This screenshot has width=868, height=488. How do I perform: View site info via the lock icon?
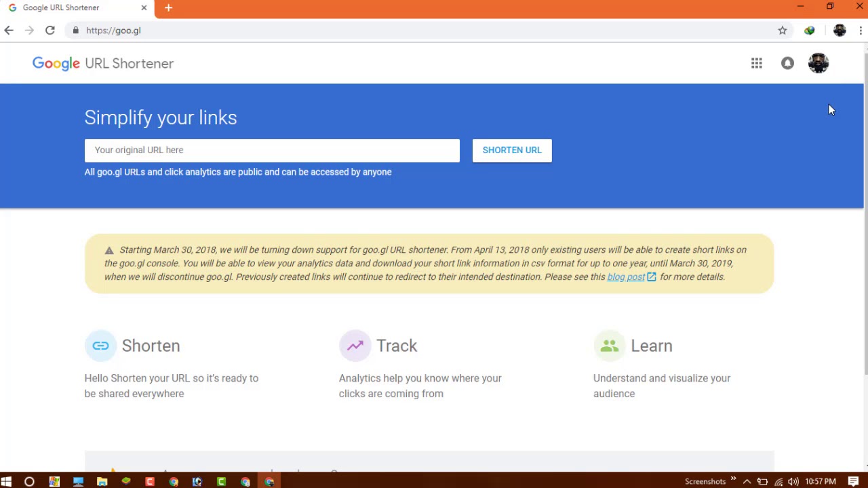75,30
